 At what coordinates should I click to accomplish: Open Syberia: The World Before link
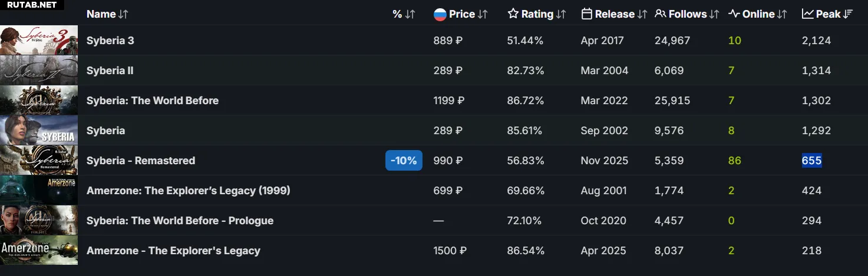(x=152, y=101)
